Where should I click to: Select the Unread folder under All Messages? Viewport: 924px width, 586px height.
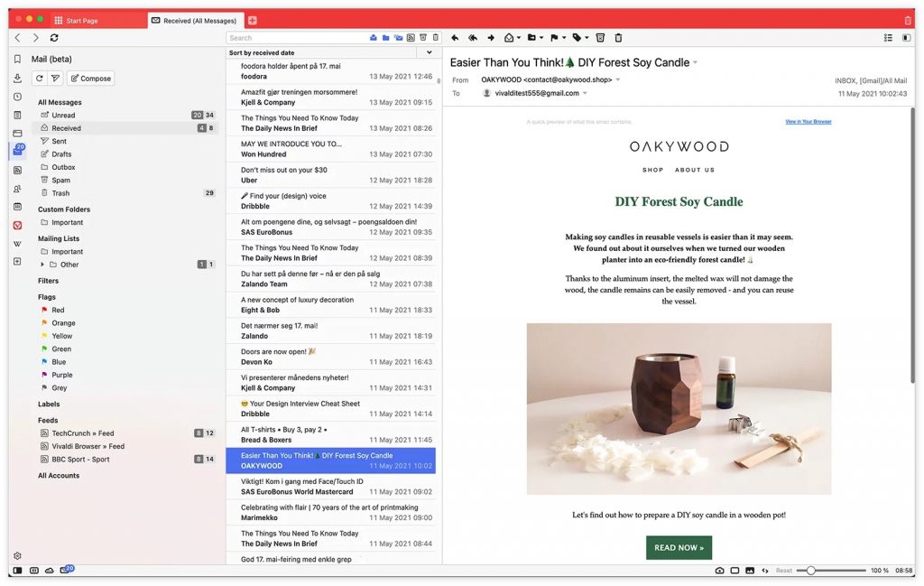pos(63,116)
